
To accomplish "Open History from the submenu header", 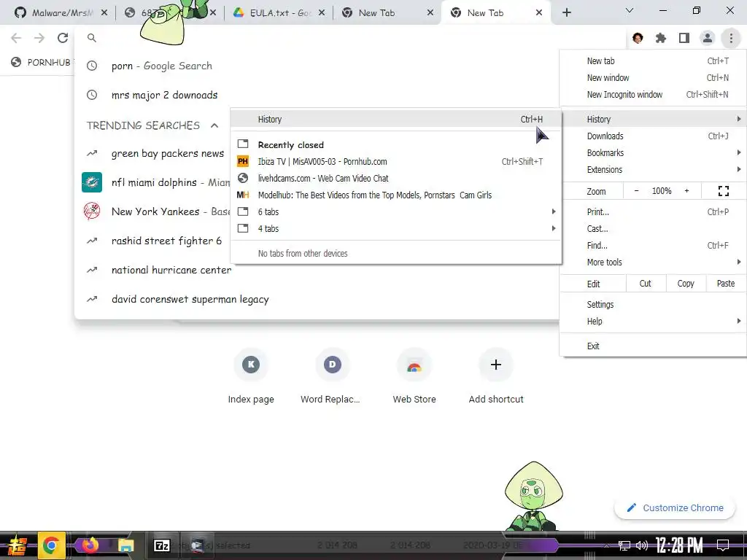I will click(x=396, y=120).
